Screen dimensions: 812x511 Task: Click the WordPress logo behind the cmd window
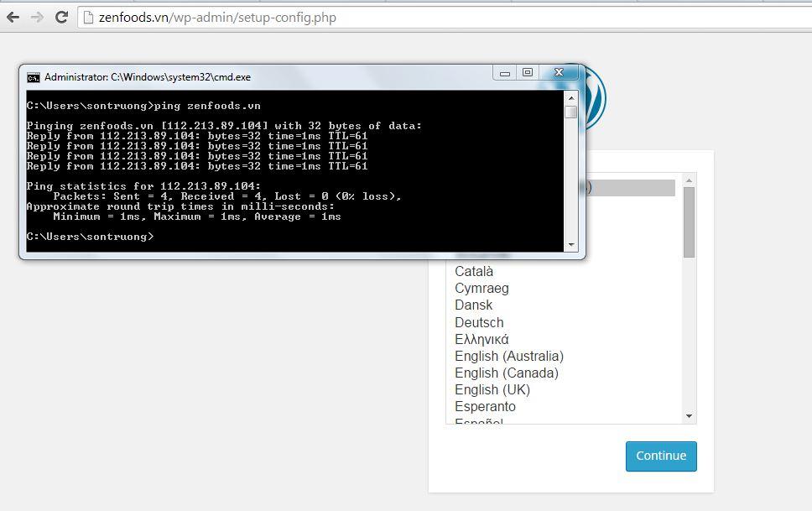coord(594,98)
